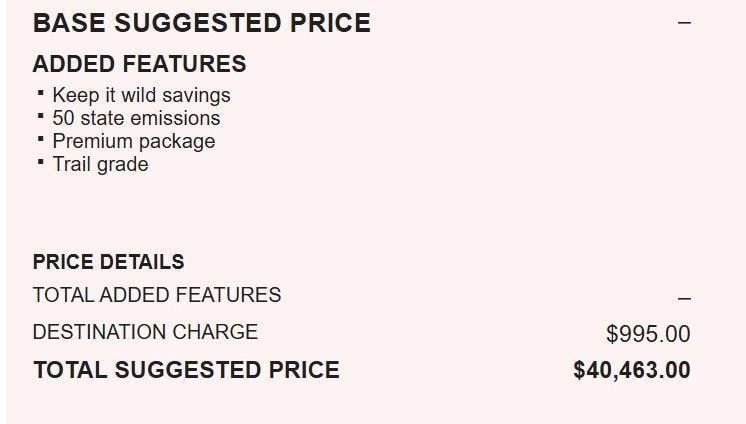Click the Total Added Features label
746x424 pixels.
[156, 295]
